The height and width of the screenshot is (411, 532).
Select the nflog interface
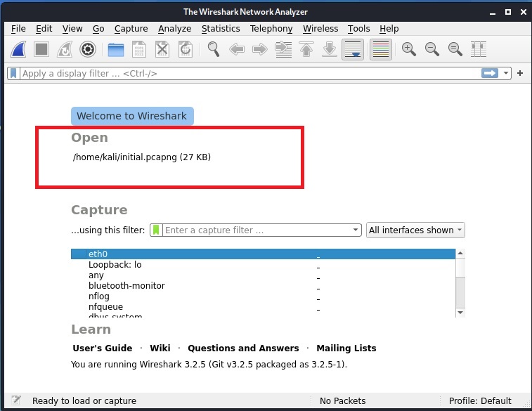click(x=263, y=296)
